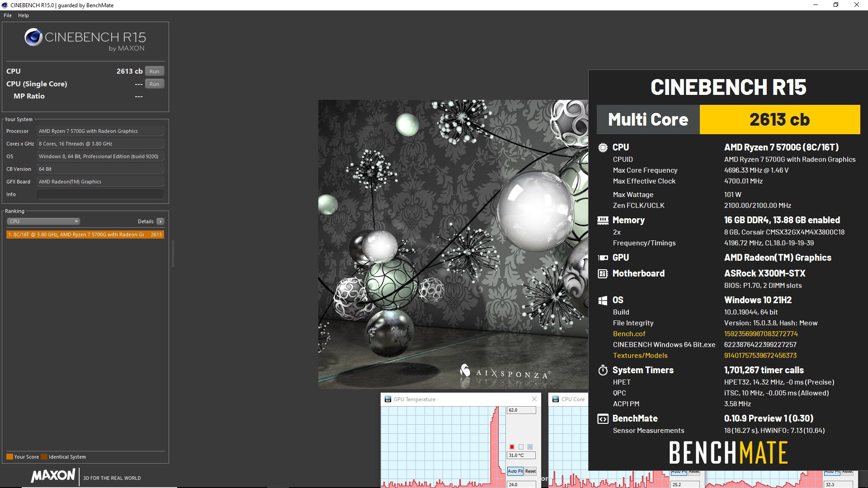Click the GFX Board field
This screenshot has width=868, height=488.
click(x=100, y=182)
